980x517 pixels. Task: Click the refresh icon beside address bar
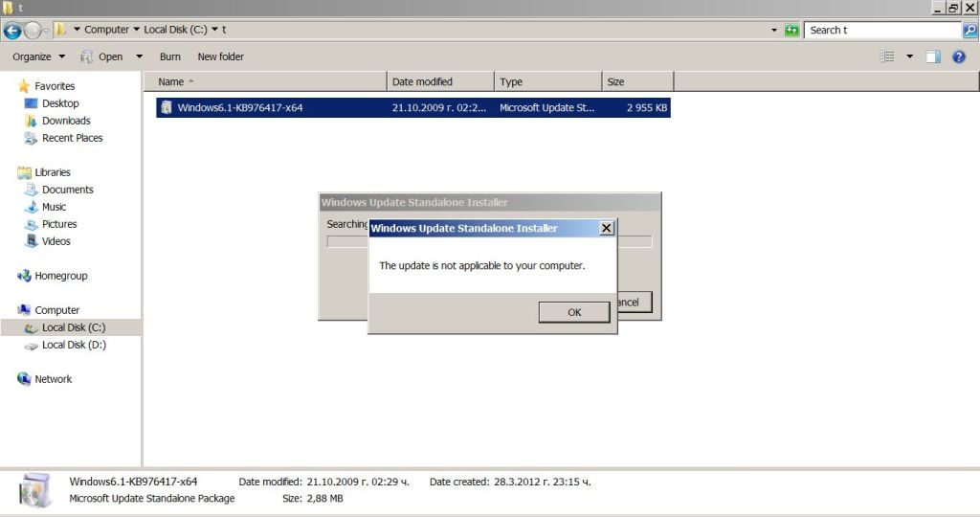click(791, 30)
